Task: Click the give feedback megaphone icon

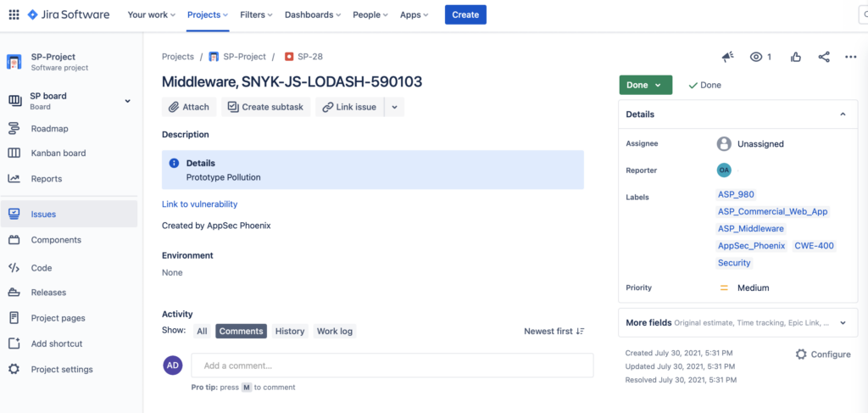Action: [x=728, y=57]
